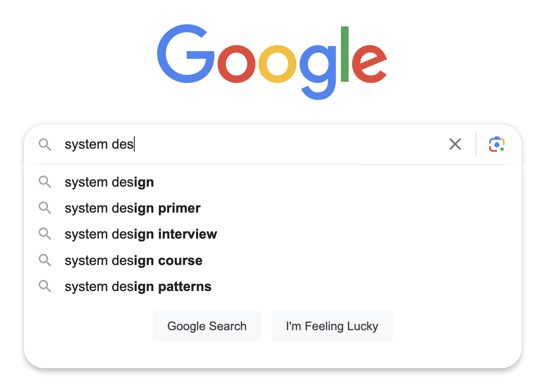Choose "system design patterns" suggestion
The width and height of the screenshot is (560, 392).
pyautogui.click(x=273, y=286)
